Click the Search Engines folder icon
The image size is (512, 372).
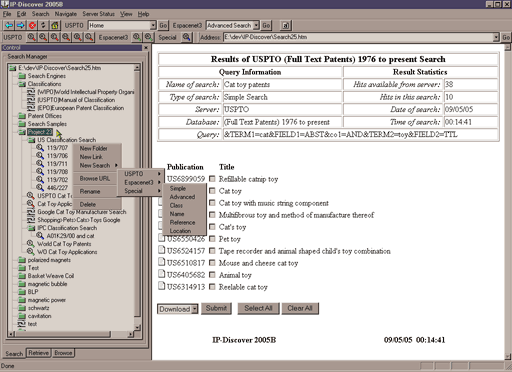22,76
